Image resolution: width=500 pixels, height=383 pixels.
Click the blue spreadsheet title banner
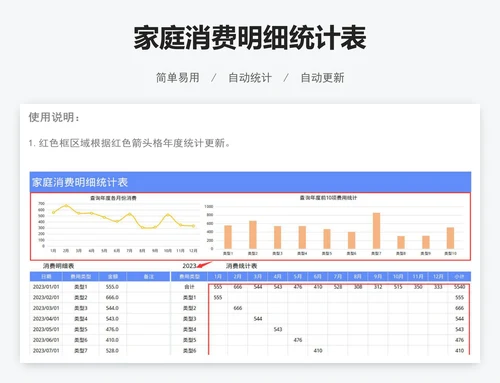(x=250, y=182)
